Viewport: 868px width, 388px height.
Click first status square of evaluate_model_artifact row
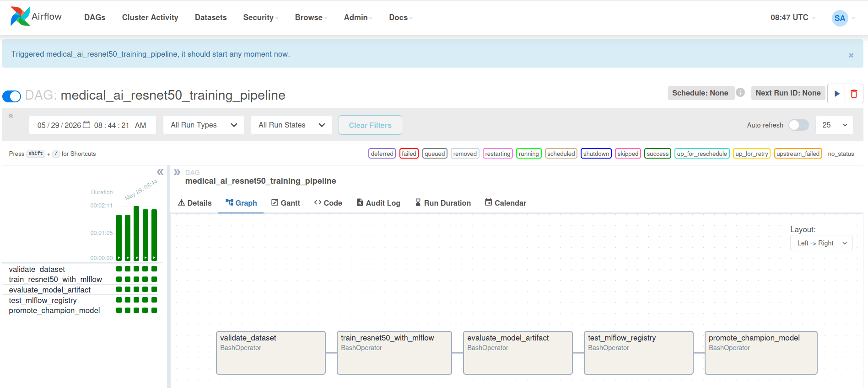click(119, 289)
